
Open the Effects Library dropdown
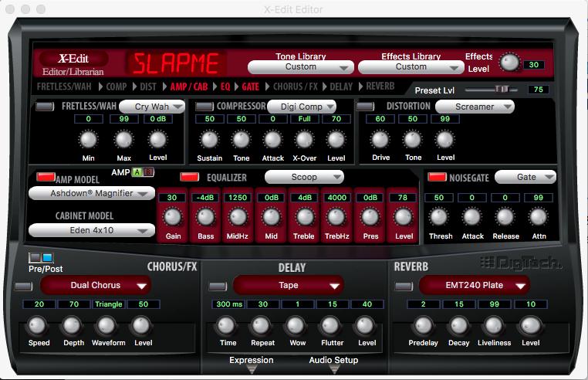pos(411,67)
